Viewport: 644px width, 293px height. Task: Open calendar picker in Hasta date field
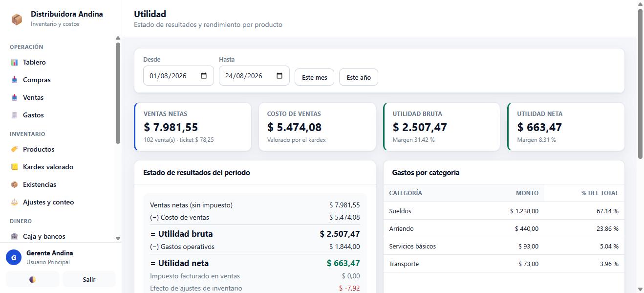coord(279,76)
